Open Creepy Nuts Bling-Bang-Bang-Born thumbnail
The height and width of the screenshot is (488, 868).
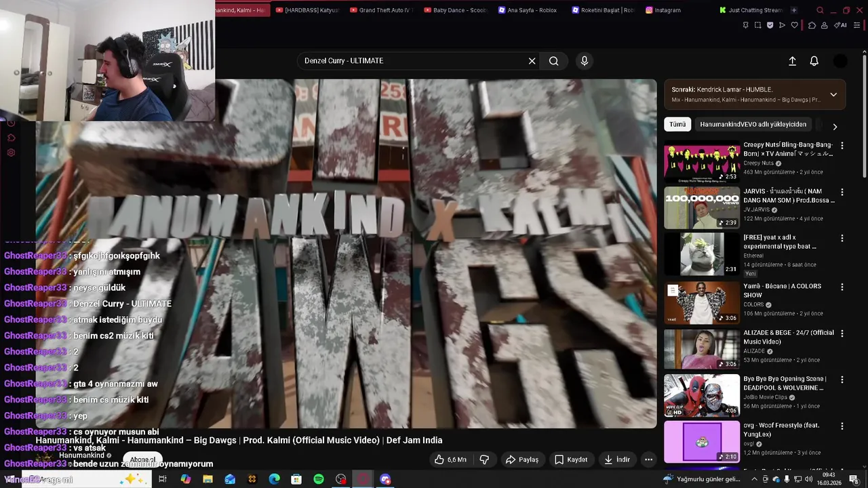[702, 161]
